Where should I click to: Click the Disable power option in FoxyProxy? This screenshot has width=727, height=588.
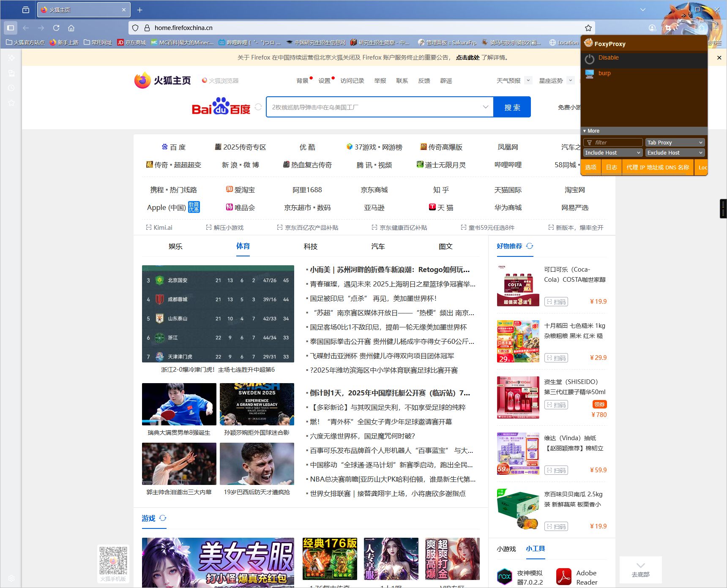(608, 58)
